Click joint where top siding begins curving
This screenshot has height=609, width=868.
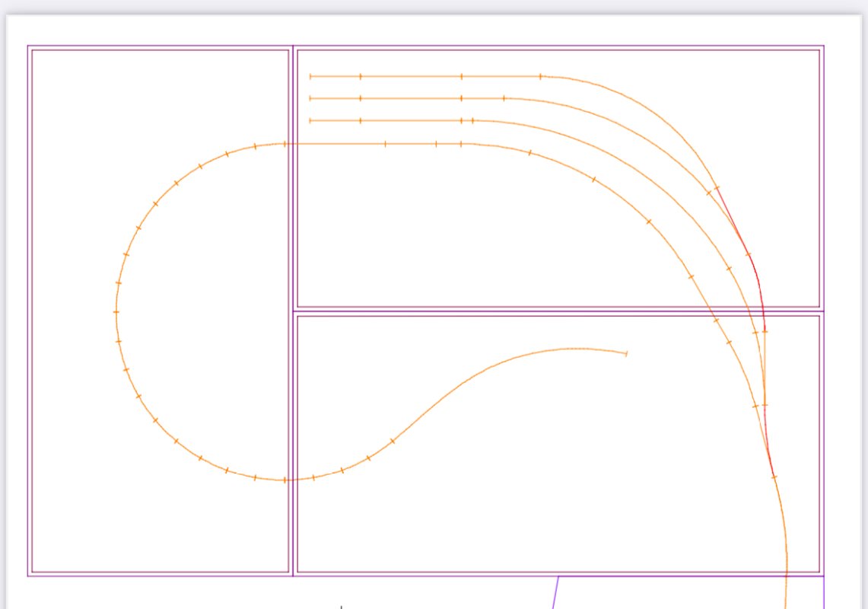pyautogui.click(x=540, y=76)
